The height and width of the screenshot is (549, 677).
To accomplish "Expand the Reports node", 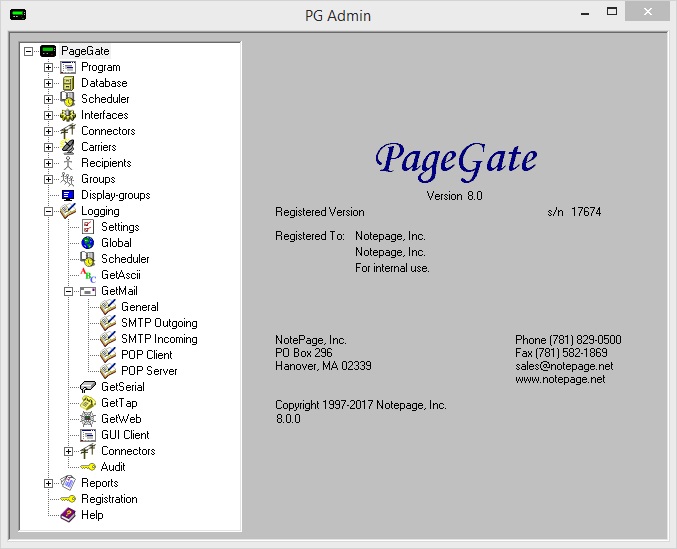I will tap(48, 483).
